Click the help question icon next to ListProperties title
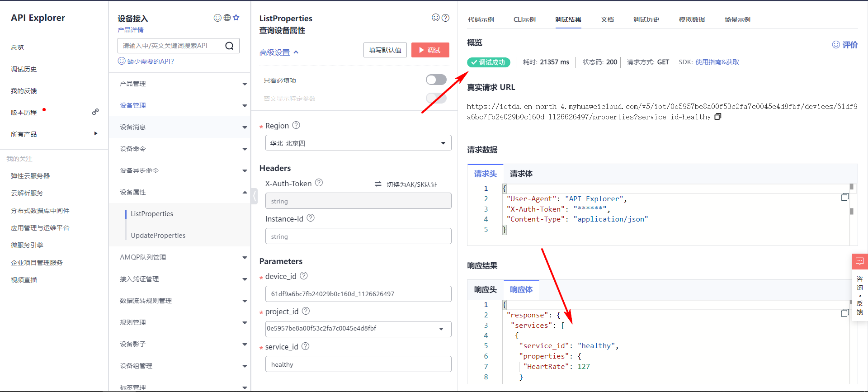Screen dimensions: 868x392 tap(445, 18)
